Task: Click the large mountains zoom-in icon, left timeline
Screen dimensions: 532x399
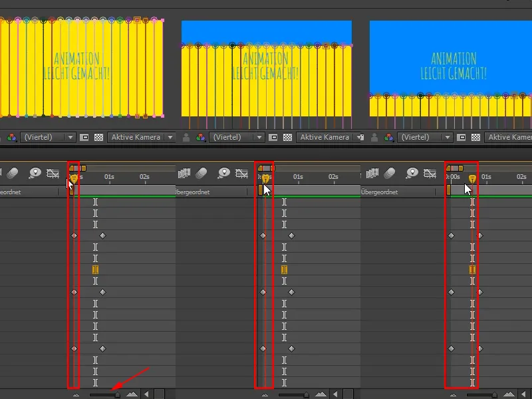Action: 132,394
